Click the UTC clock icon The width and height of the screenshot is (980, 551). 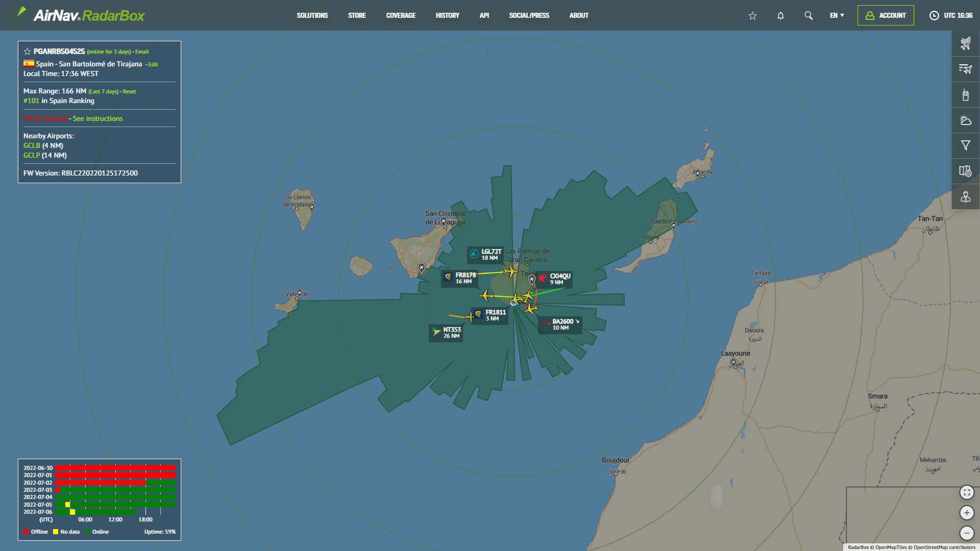[934, 16]
